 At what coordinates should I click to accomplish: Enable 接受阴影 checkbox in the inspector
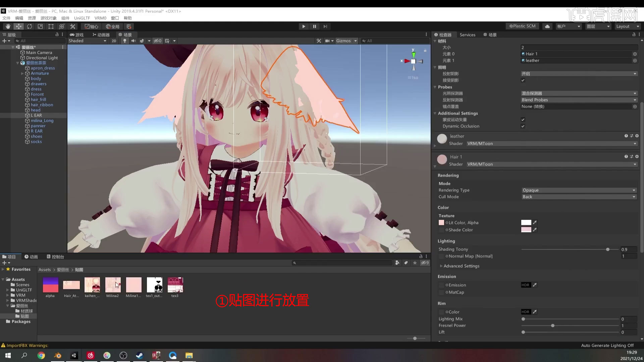pos(523,80)
